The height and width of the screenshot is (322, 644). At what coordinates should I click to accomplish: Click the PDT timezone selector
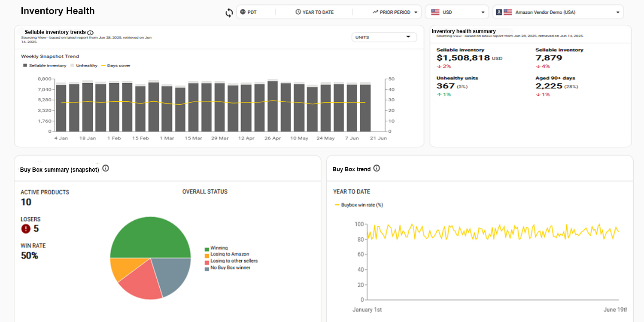[252, 12]
